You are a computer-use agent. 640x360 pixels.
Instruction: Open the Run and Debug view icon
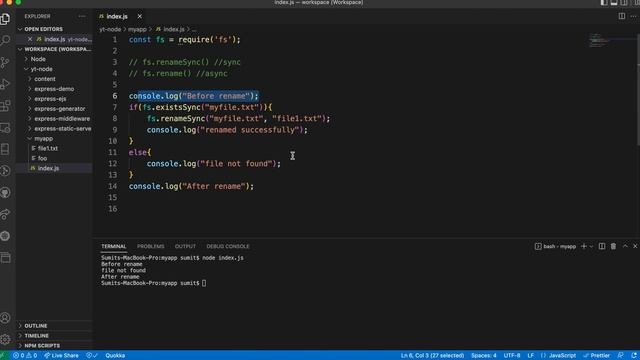point(5,84)
